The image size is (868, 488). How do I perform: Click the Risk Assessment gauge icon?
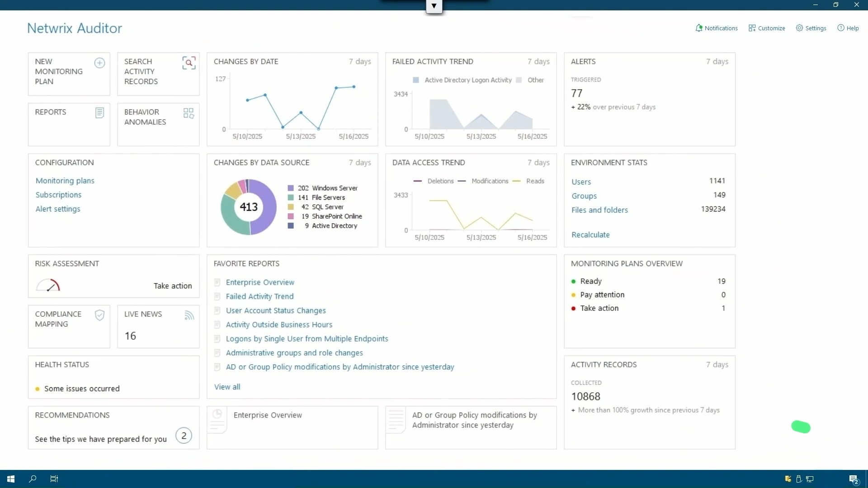[x=48, y=286]
